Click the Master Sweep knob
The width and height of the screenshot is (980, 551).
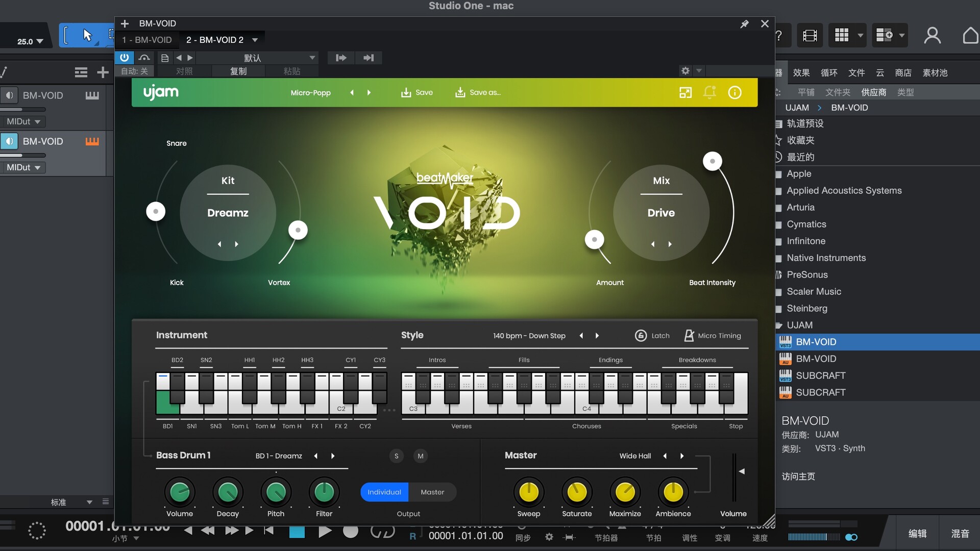coord(529,492)
